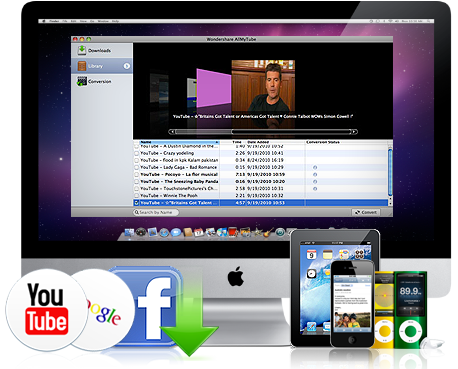
Task: Launch iTunes from the Dock
Action: coord(222,232)
